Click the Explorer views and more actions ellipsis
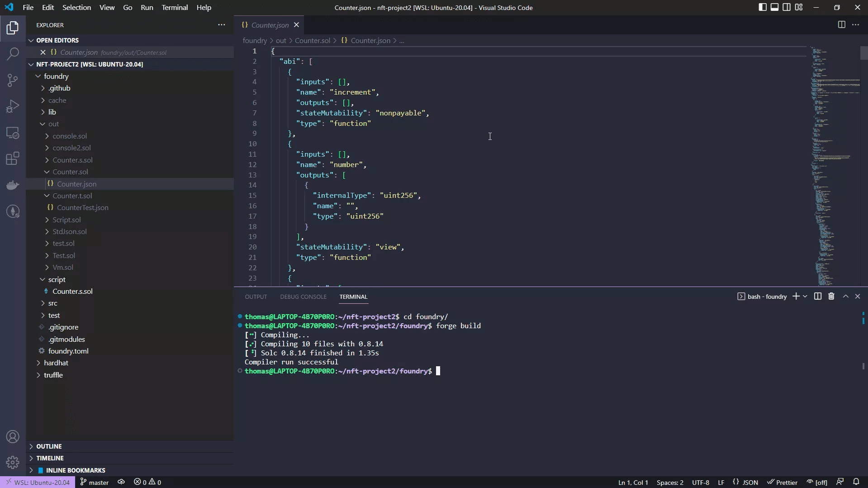Viewport: 868px width, 488px height. (222, 25)
